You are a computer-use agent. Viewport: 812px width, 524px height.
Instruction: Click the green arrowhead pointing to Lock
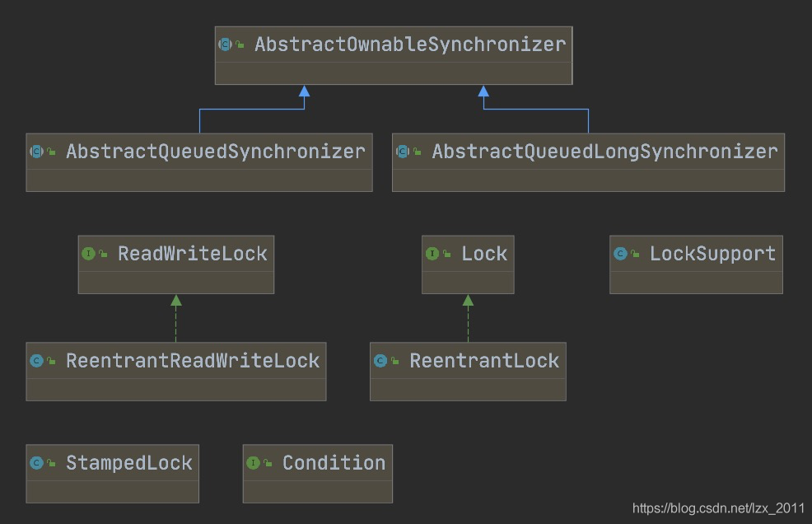click(468, 300)
